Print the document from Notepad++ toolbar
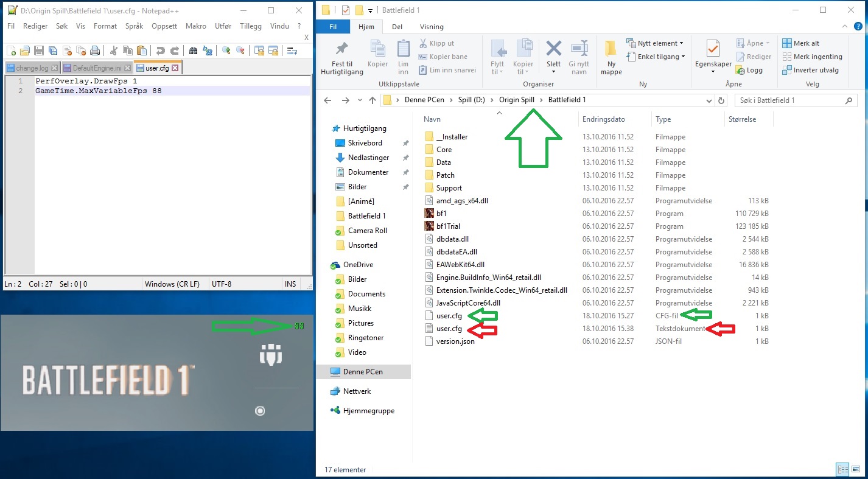The image size is (868, 479). (95, 51)
